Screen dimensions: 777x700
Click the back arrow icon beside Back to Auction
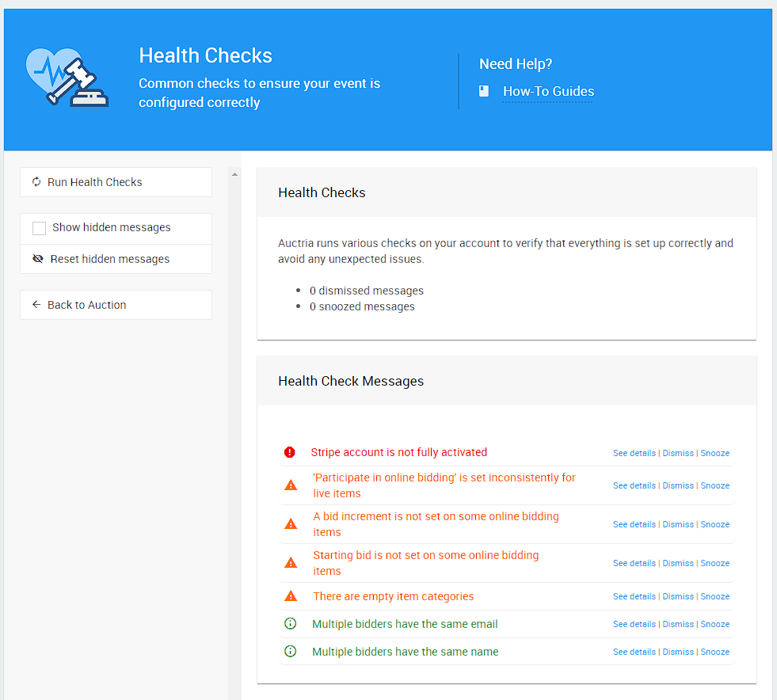(36, 305)
